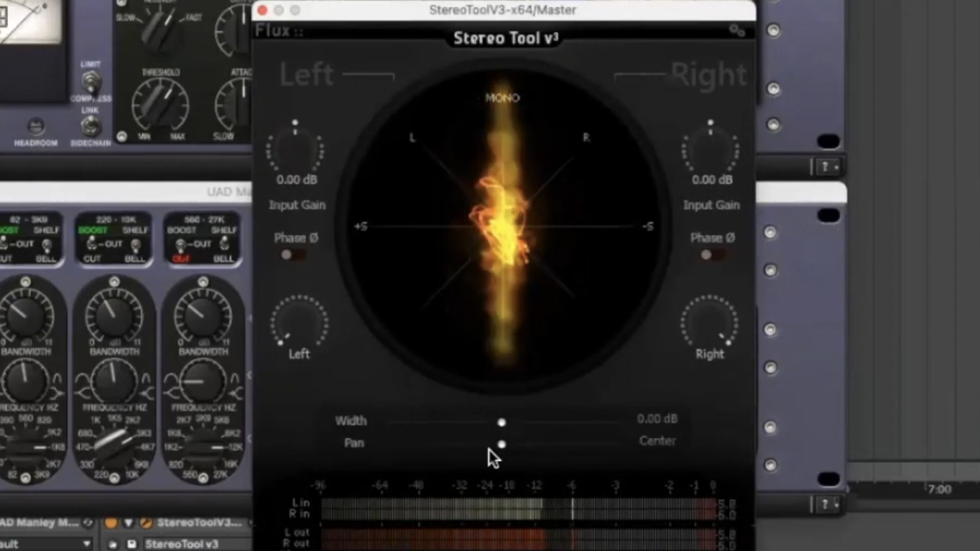Click the Pan slider handle

(x=501, y=444)
